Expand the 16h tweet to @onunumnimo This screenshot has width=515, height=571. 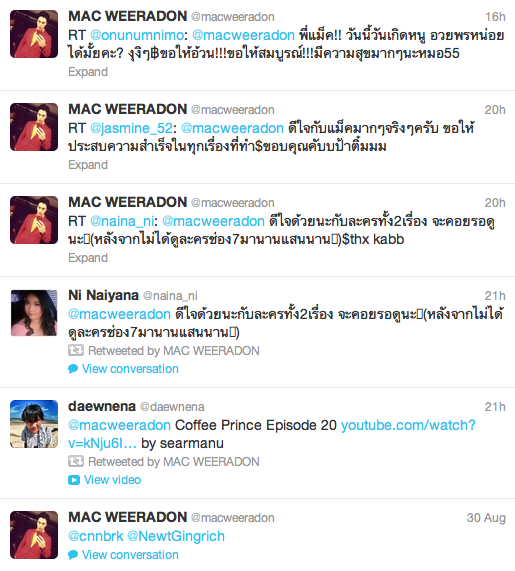click(x=88, y=72)
